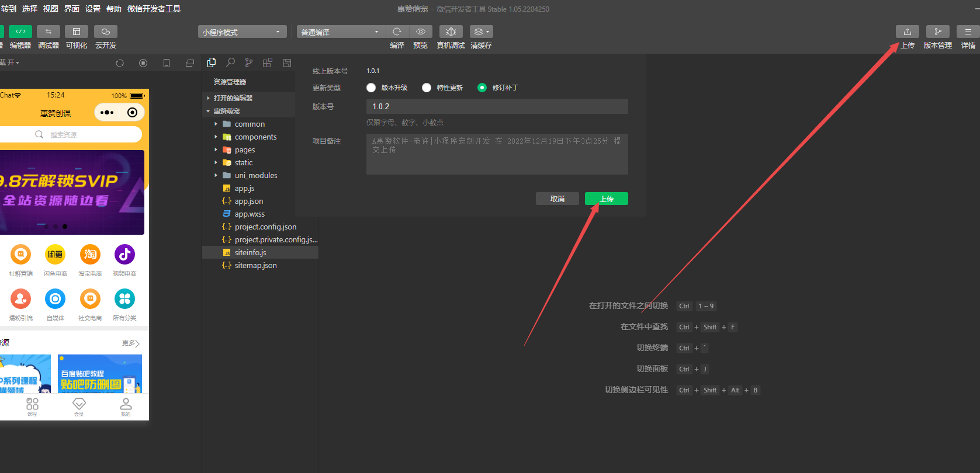Screen dimensions: 980x473
Task: Select the 版本升级 radio option
Action: coord(371,88)
